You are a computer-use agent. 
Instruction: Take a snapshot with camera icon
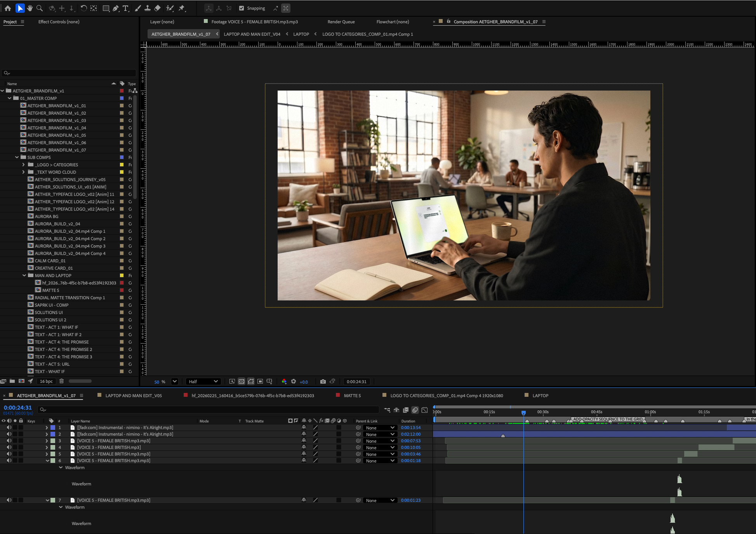(323, 382)
